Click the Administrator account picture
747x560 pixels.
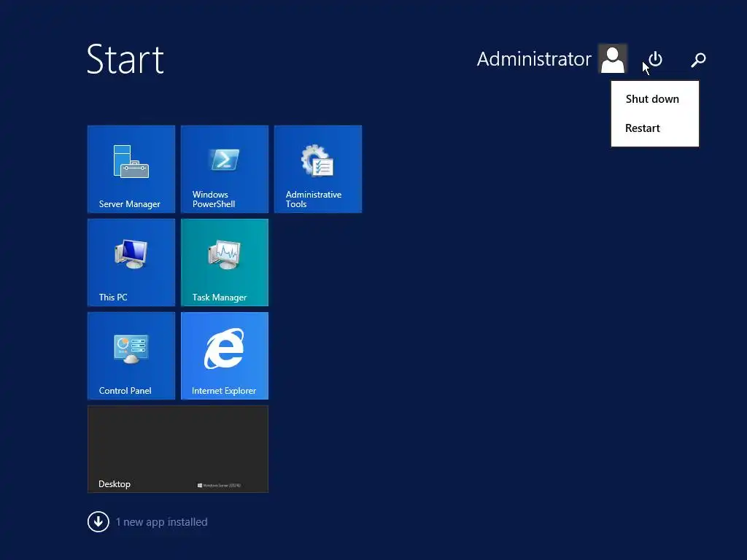612,59
